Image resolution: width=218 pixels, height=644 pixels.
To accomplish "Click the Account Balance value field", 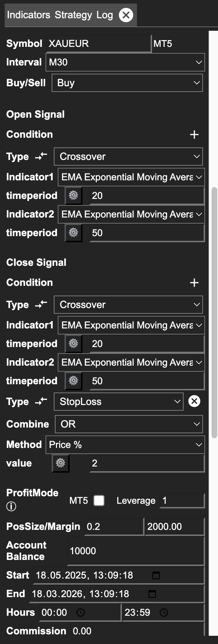I will tap(135, 551).
